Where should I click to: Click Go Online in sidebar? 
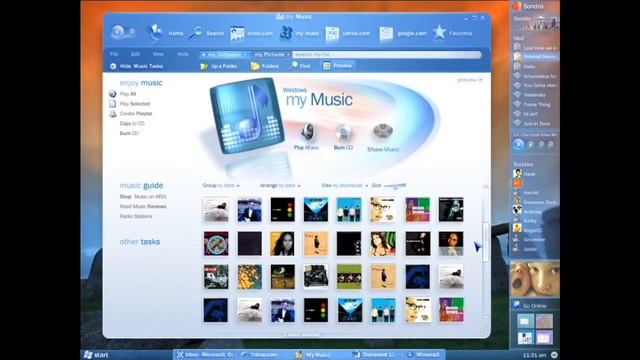[x=530, y=305]
